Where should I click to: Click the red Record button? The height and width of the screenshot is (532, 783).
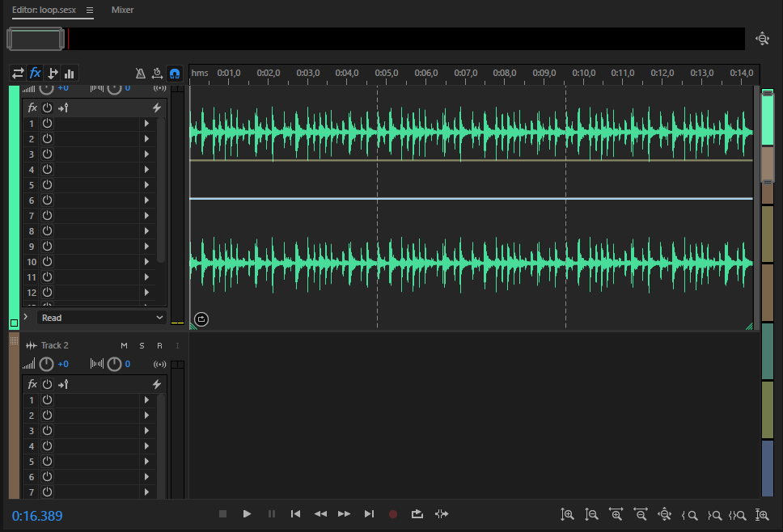point(393,513)
